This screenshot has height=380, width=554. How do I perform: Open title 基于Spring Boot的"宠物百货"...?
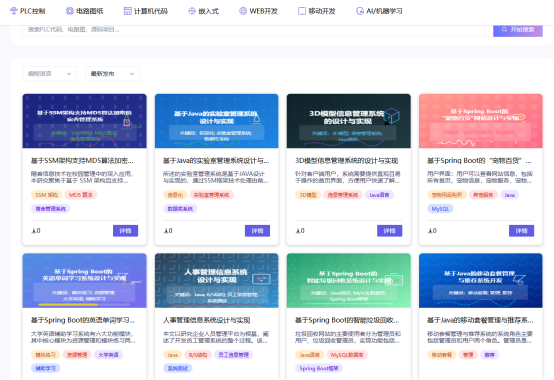point(479,161)
